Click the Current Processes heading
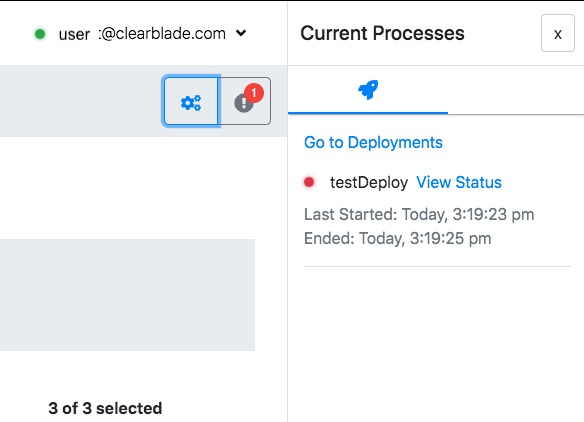The image size is (584, 422). pos(383,33)
